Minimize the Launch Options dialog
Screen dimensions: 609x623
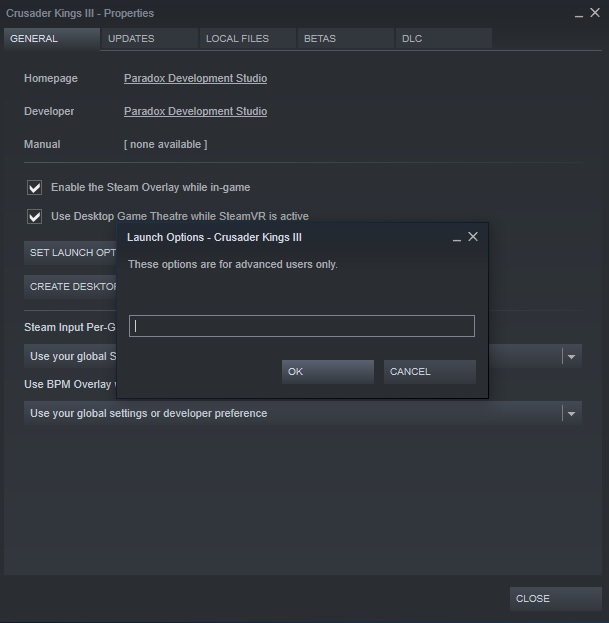pos(456,238)
